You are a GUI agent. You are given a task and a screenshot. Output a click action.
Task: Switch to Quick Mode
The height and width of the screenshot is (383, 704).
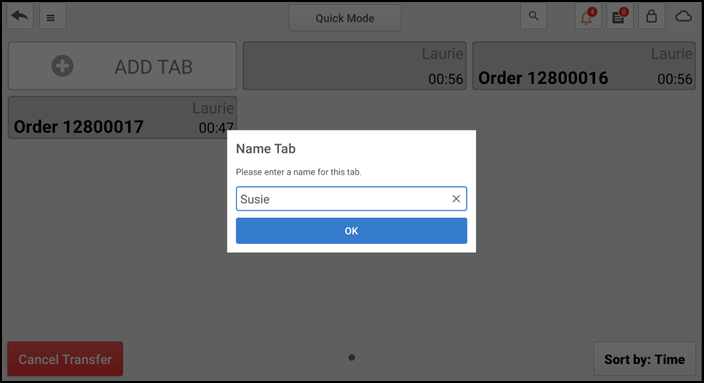[345, 18]
